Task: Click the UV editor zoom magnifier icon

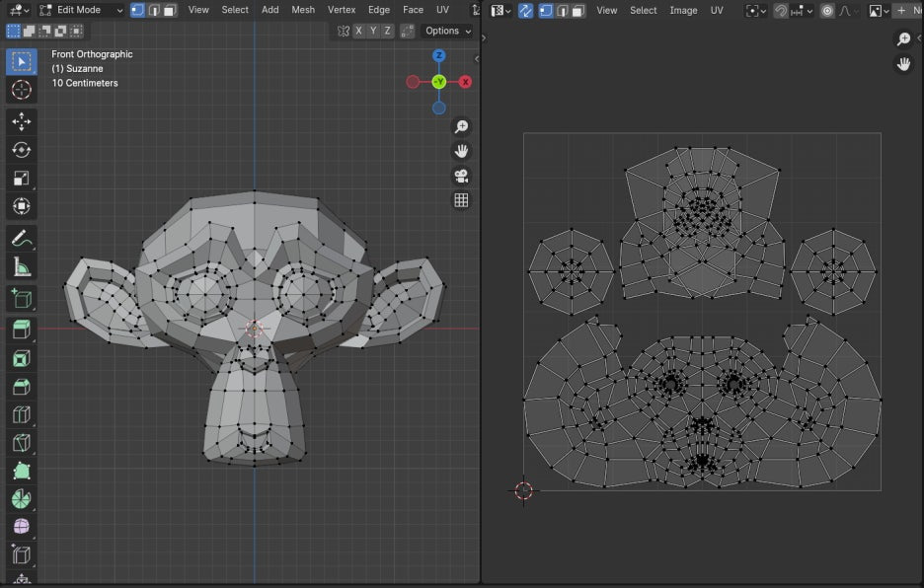Action: click(903, 39)
